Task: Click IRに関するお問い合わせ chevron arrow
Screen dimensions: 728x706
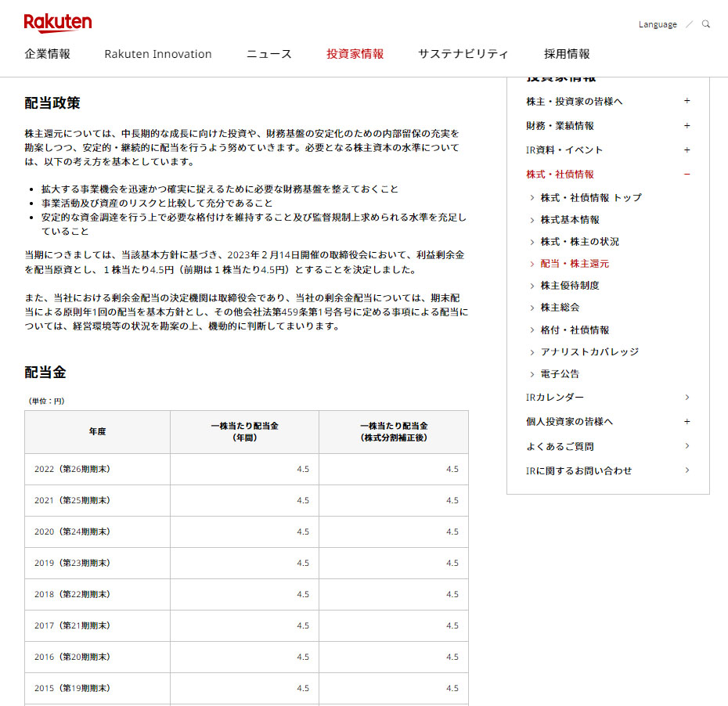Action: 687,470
